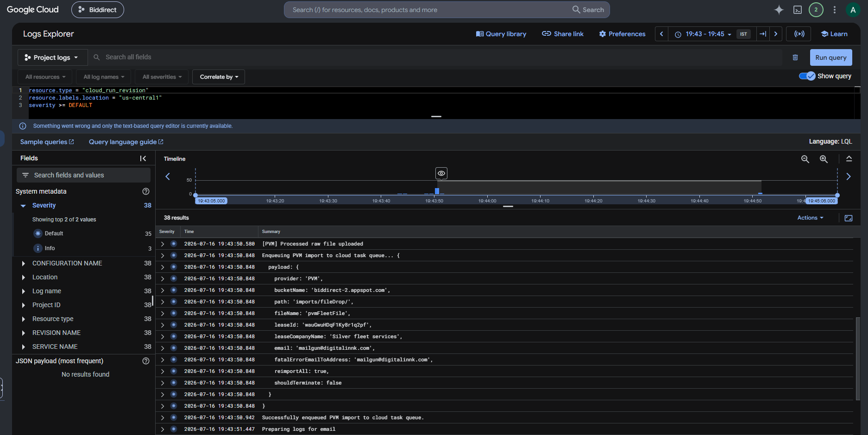Viewport: 868px width, 435px height.
Task: Open the Project logs dropdown
Action: [x=52, y=57]
